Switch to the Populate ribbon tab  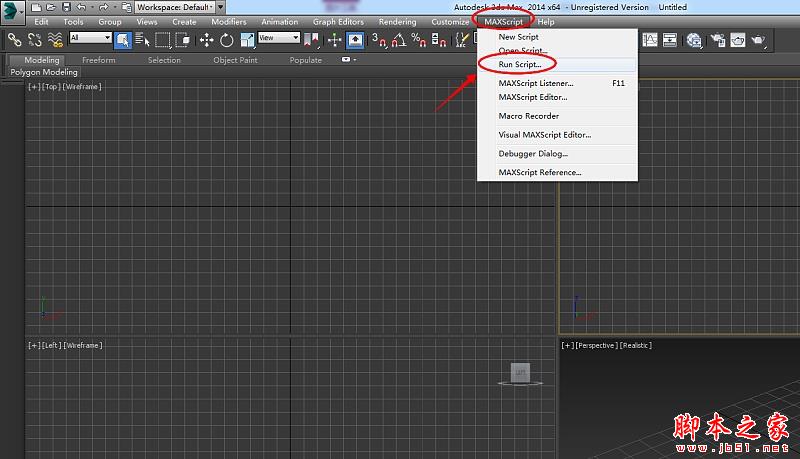[306, 60]
